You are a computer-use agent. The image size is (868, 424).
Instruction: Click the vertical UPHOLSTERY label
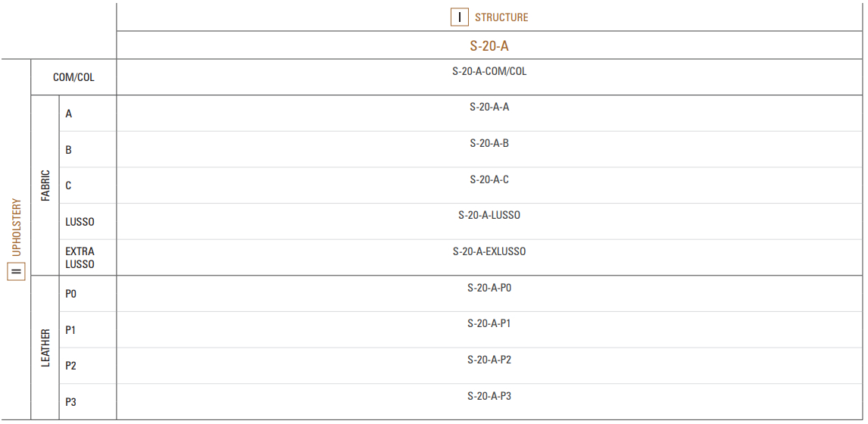tap(17, 227)
